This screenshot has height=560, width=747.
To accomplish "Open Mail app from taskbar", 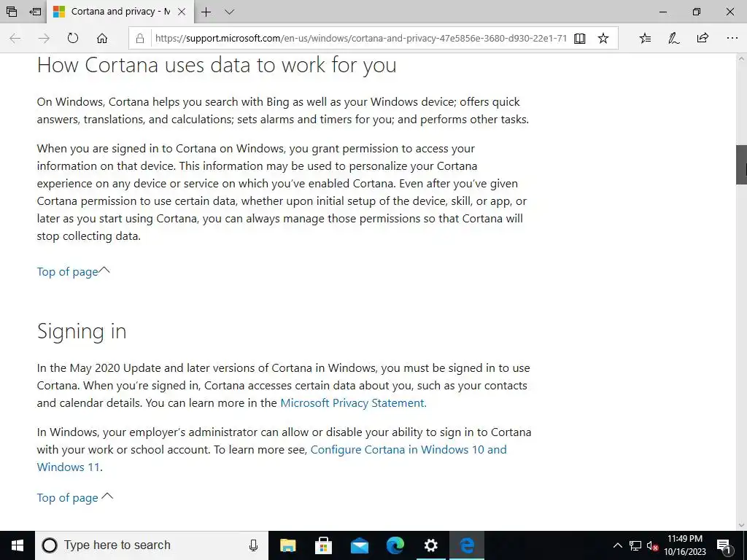I will pyautogui.click(x=359, y=545).
